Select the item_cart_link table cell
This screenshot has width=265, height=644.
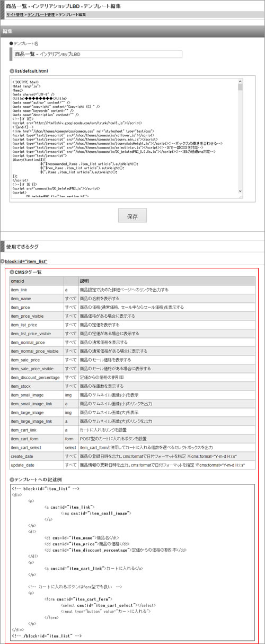(x=37, y=430)
